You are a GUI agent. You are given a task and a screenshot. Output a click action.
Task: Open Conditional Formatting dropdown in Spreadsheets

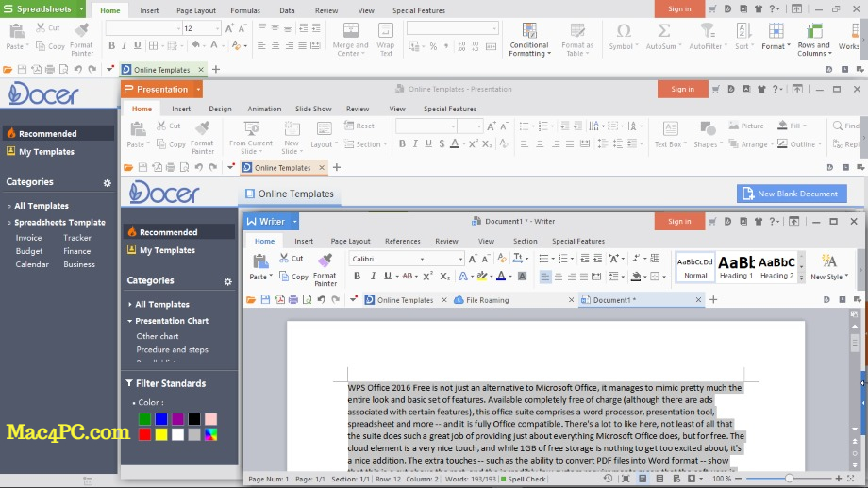[x=530, y=40]
